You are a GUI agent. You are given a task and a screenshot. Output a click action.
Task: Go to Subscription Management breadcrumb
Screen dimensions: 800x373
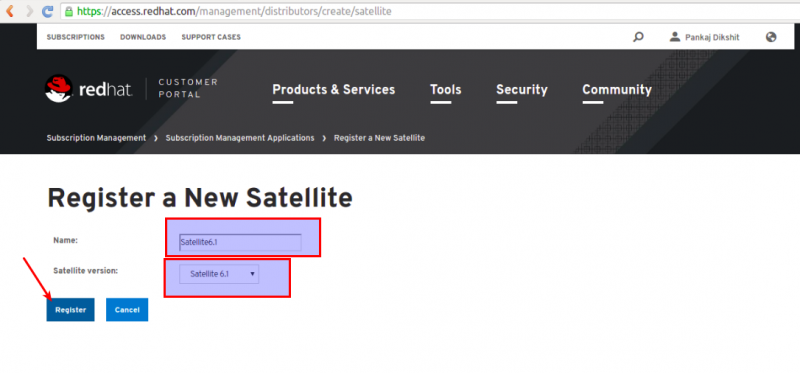pyautogui.click(x=96, y=138)
